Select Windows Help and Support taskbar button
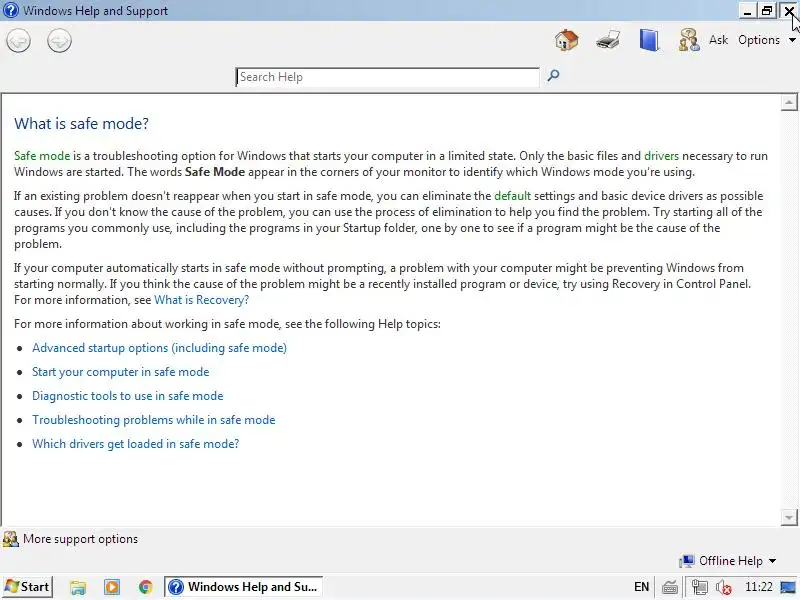The width and height of the screenshot is (800, 600). (x=243, y=587)
